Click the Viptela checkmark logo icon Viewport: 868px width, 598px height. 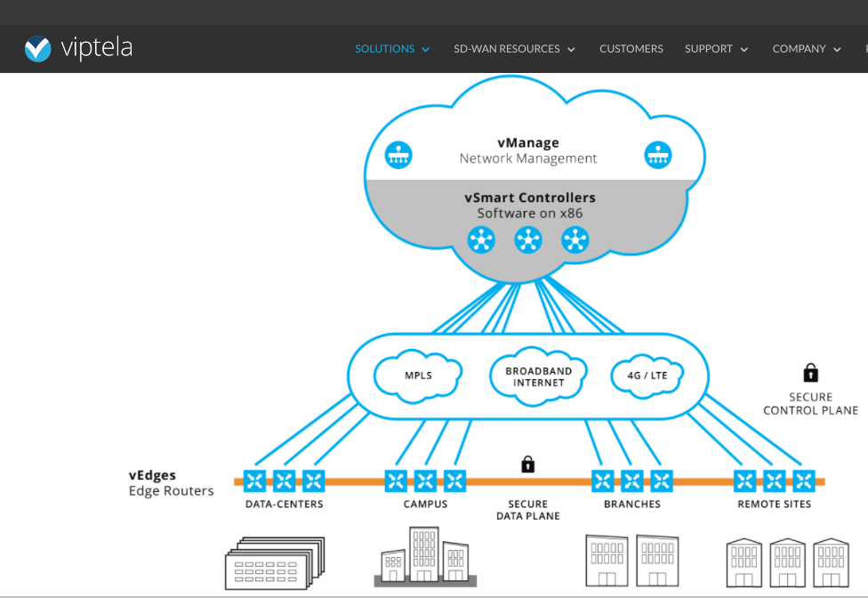(37, 49)
